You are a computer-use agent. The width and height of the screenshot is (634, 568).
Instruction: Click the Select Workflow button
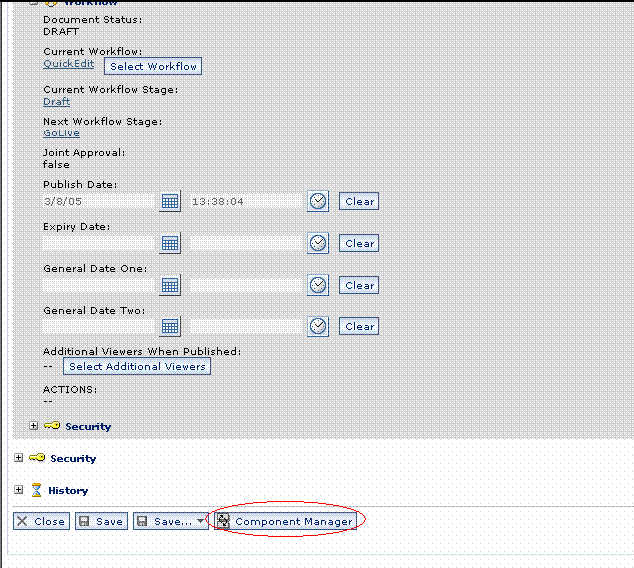coord(153,66)
